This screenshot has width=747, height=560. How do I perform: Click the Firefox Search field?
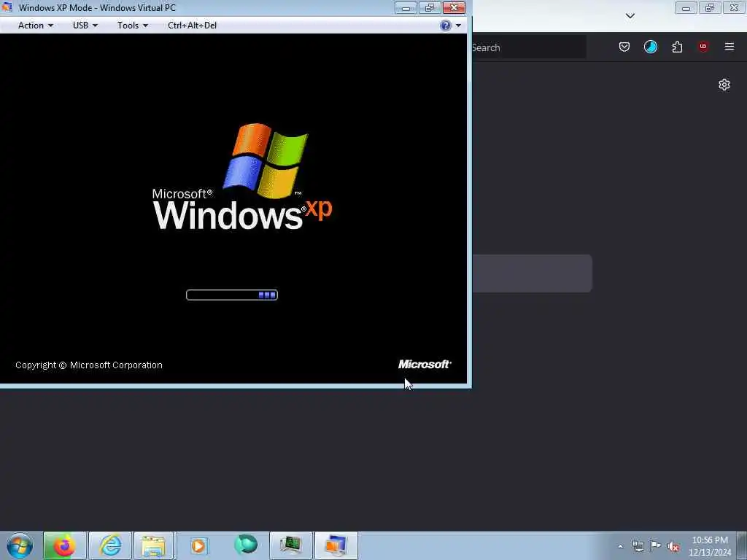[x=529, y=47]
